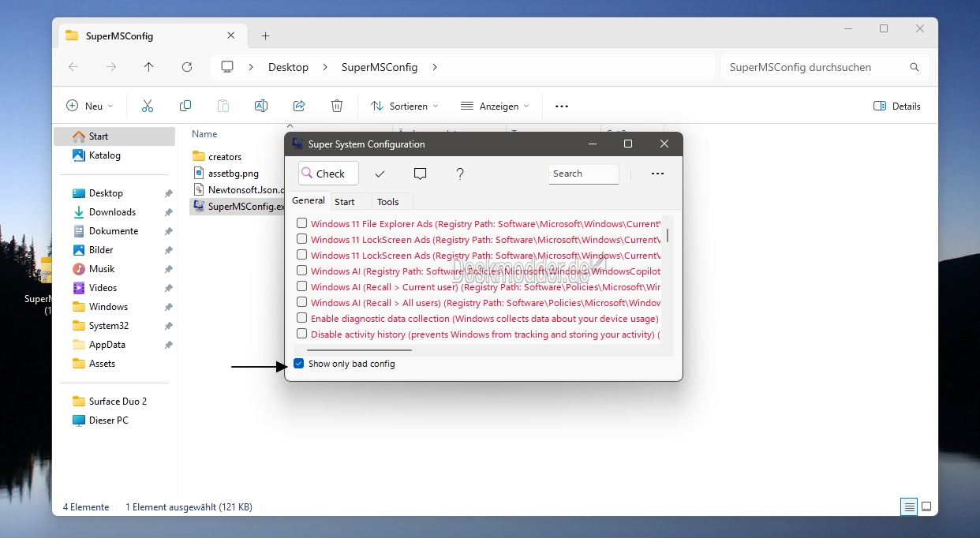Image resolution: width=980 pixels, height=538 pixels.
Task: Click the checkmark apply icon in the toolbar
Action: [x=380, y=174]
